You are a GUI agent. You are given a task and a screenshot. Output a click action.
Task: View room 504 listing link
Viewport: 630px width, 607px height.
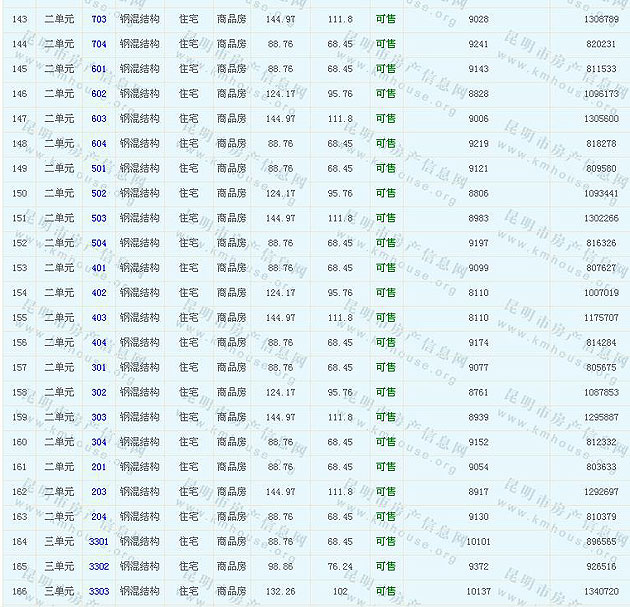pyautogui.click(x=98, y=243)
